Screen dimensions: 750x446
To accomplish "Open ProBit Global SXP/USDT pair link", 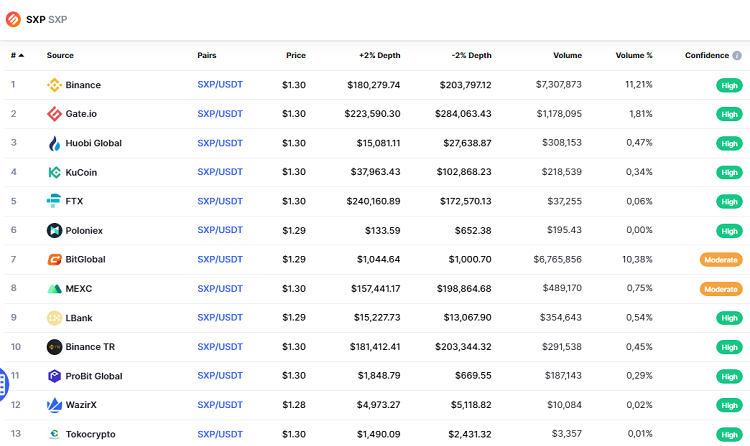I will [x=220, y=376].
